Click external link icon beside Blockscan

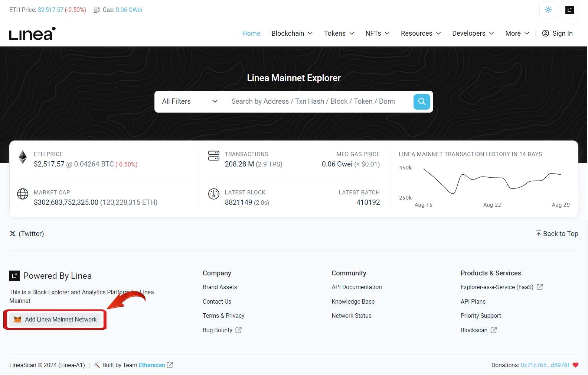point(494,330)
